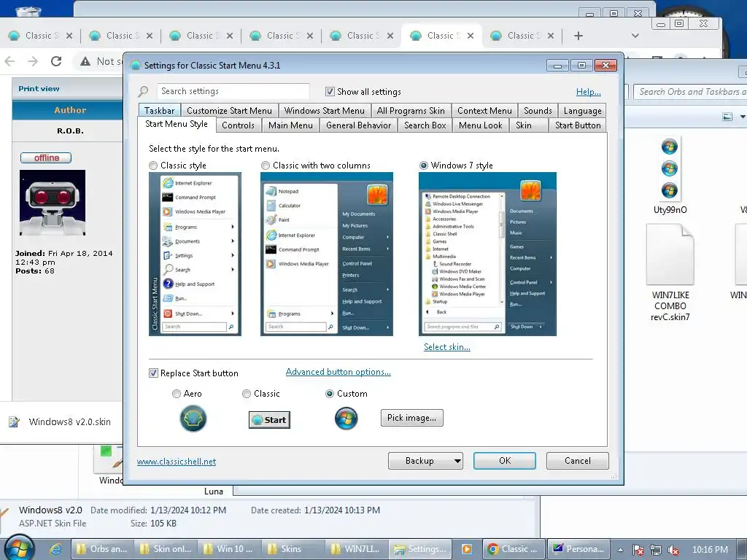Open the Personalization taskbar button
Viewport: 747px width, 560px height.
578,549
